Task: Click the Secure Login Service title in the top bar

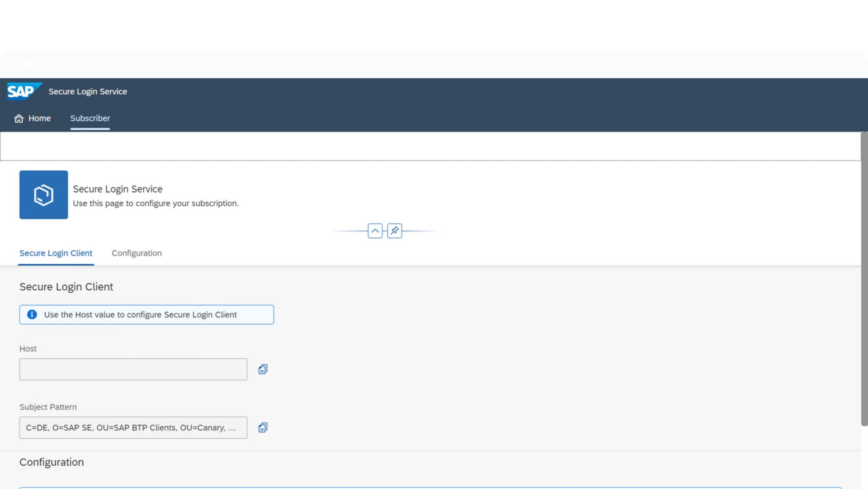Action: pyautogui.click(x=88, y=91)
